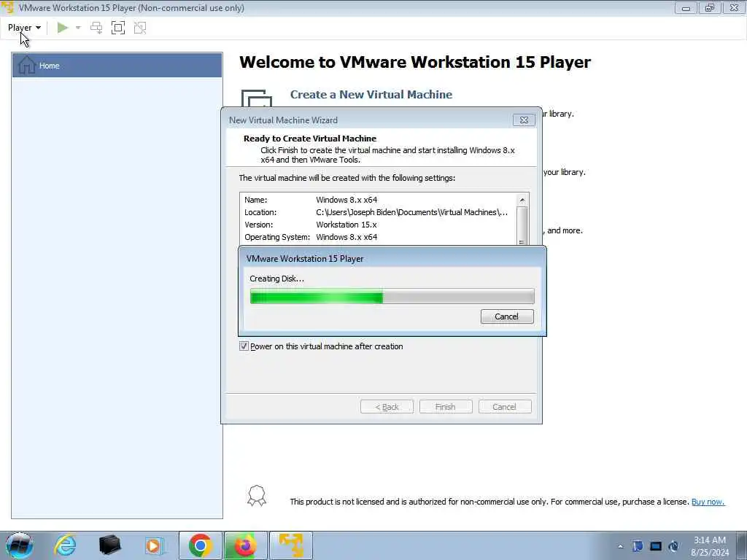
Task: Cancel the disk creation progress dialog
Action: [x=507, y=316]
